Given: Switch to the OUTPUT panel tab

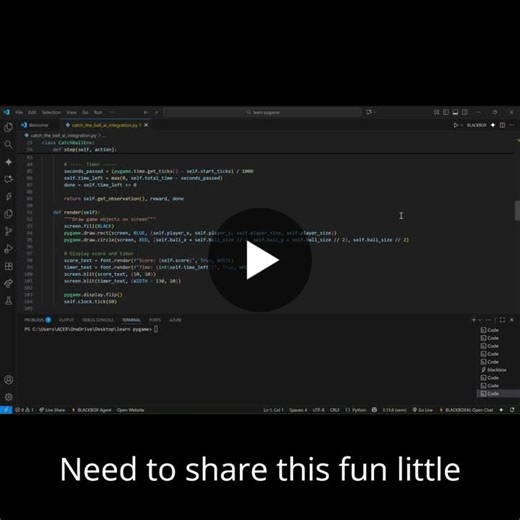Looking at the screenshot, I should (66, 320).
